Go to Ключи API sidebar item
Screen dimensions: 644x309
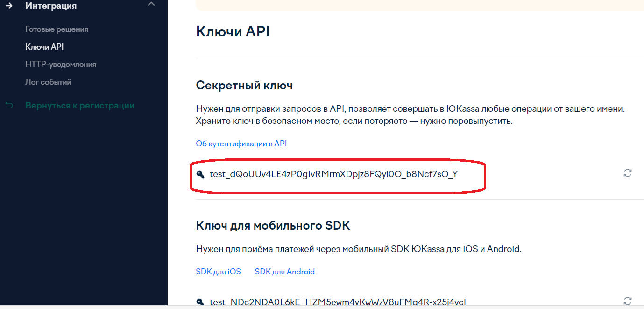(x=44, y=47)
